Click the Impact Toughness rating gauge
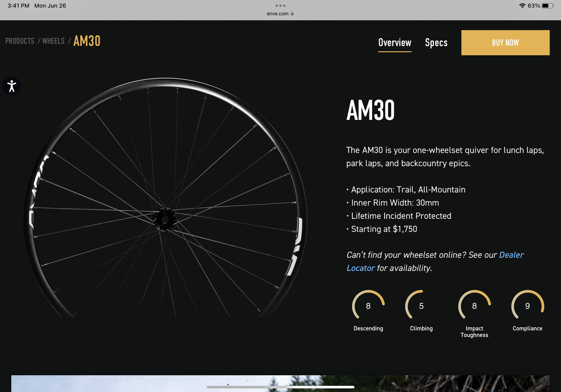This screenshot has height=392, width=561. [x=474, y=304]
